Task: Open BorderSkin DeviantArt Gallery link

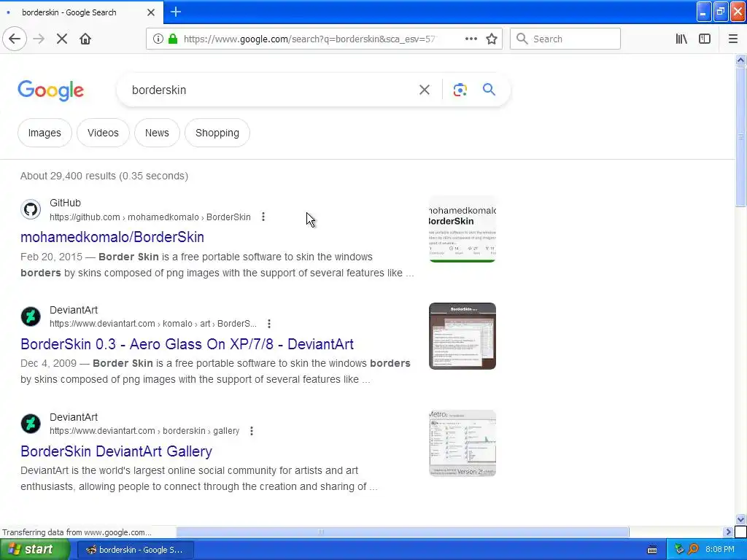Action: [x=116, y=451]
